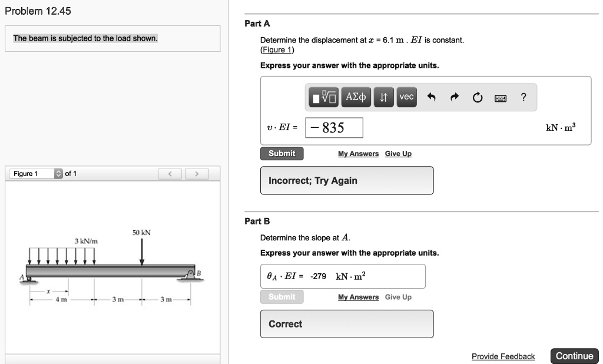Image resolution: width=603 pixels, height=364 pixels.
Task: View My Answers for Part A
Action: pos(358,153)
